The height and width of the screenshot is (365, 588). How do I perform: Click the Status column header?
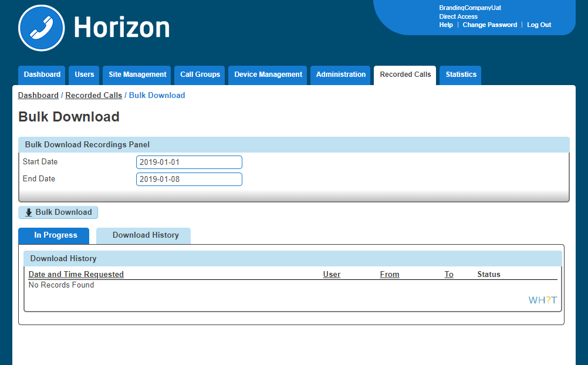(x=489, y=274)
